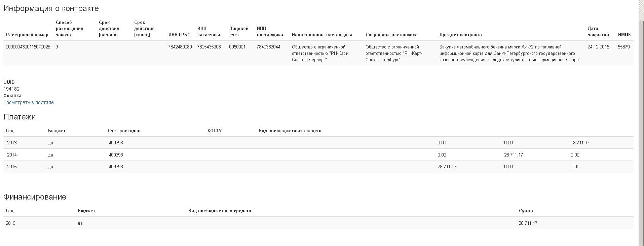The image size is (644, 246).
Task: Click the 'Информация о контракте' heading
Action: (x=51, y=8)
